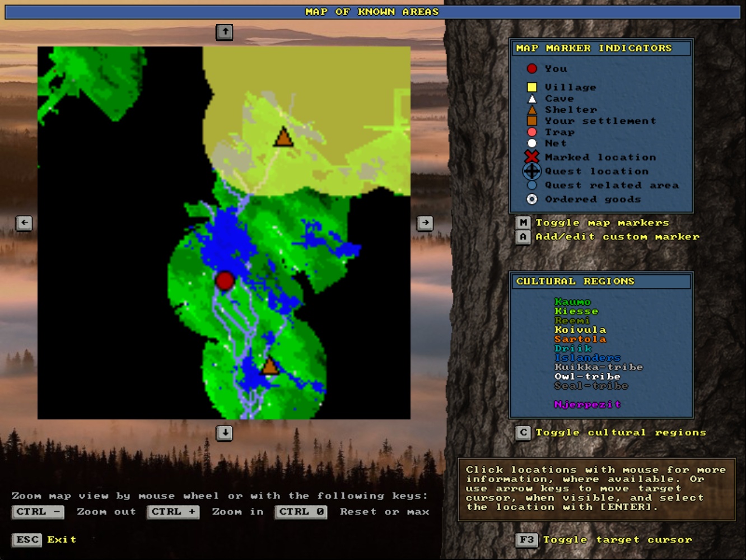The image size is (746, 560).
Task: Click the CTRL + zoom in button
Action: 173,512
